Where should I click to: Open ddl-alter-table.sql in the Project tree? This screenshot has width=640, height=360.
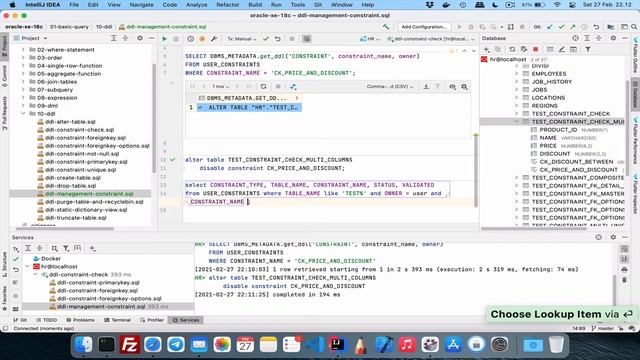coord(70,122)
